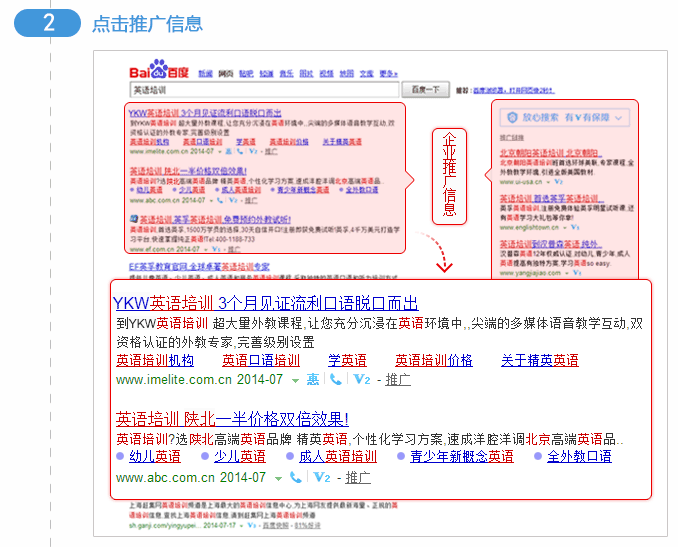Expand the arrow after imelite.com.cn 2014-07 in enlarged view

click(295, 381)
